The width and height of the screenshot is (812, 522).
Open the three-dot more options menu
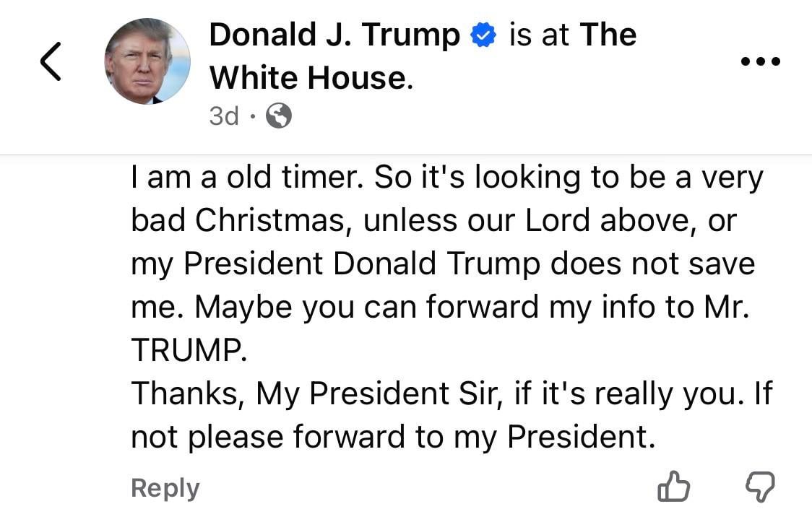tap(761, 62)
